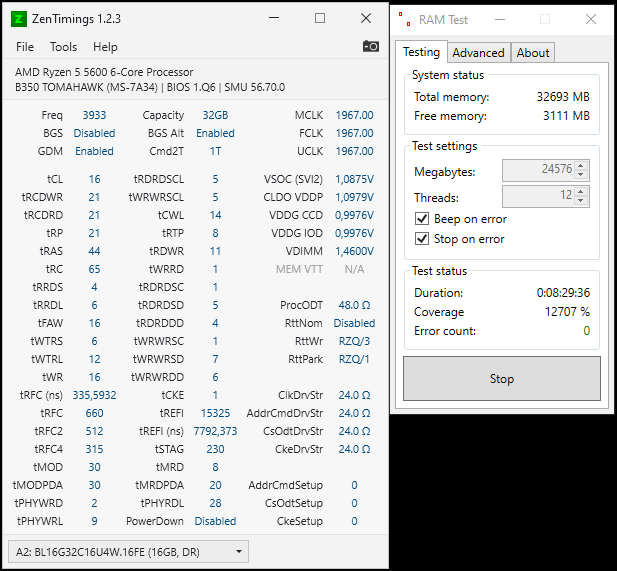Open the File menu in ZenTimings
This screenshot has height=571, width=617.
[x=25, y=47]
